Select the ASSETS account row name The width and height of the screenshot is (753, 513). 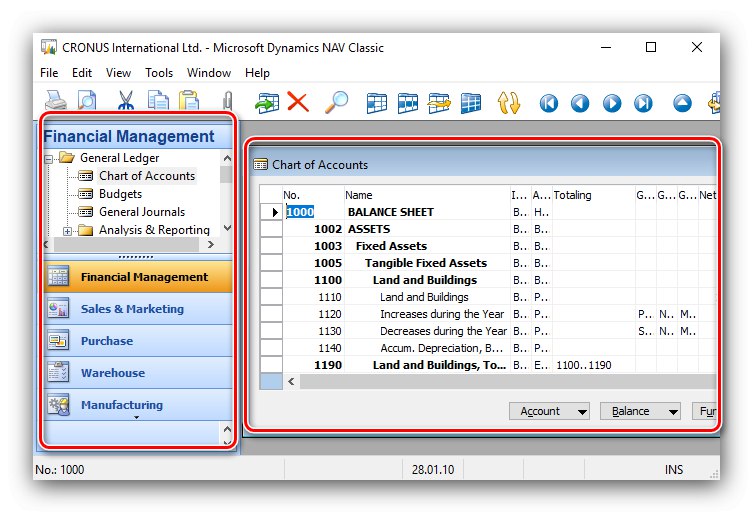point(369,229)
